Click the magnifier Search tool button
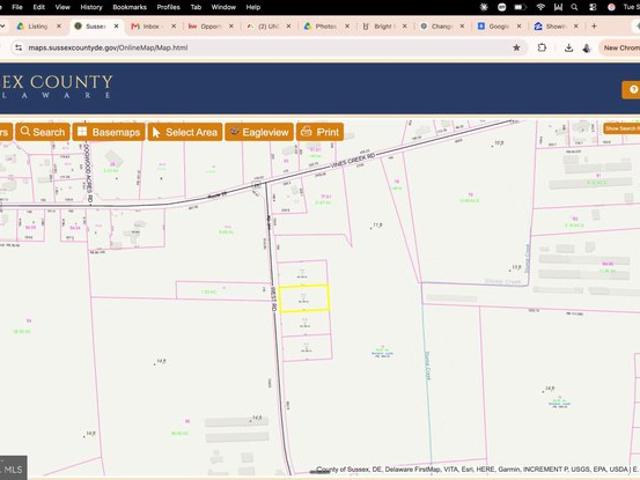The height and width of the screenshot is (480, 640). pos(43,132)
